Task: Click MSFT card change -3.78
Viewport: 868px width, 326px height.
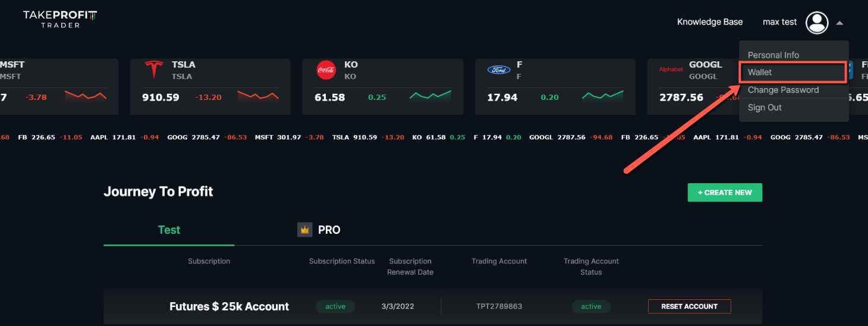Action: click(x=36, y=97)
